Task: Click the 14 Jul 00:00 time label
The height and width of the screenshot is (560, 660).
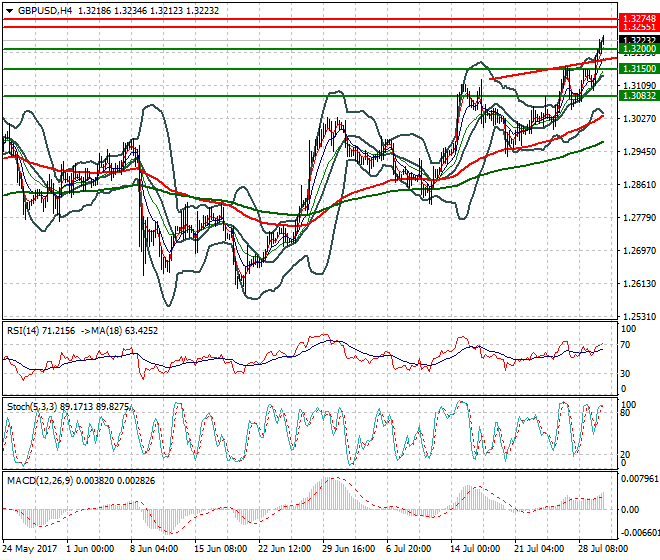Action: (475, 549)
